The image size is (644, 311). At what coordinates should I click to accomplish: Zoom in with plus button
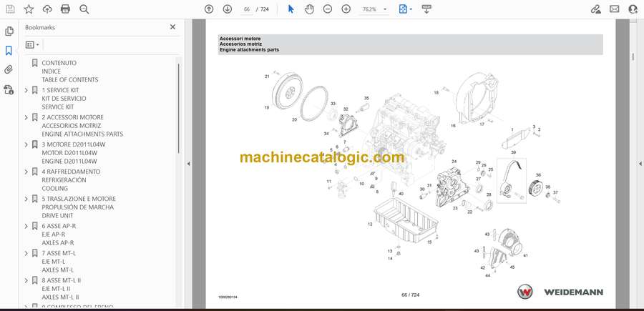(x=346, y=9)
